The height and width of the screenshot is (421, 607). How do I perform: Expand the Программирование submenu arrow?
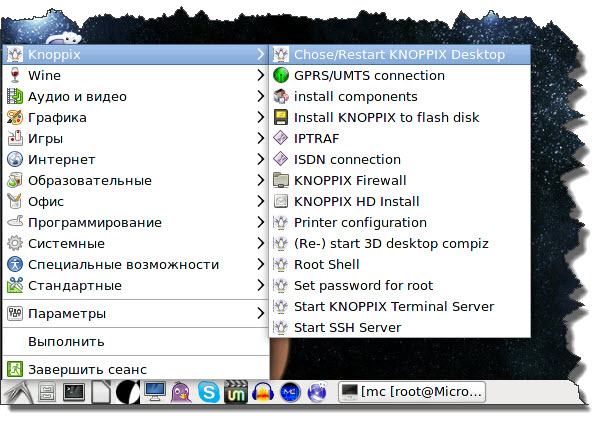(x=261, y=222)
